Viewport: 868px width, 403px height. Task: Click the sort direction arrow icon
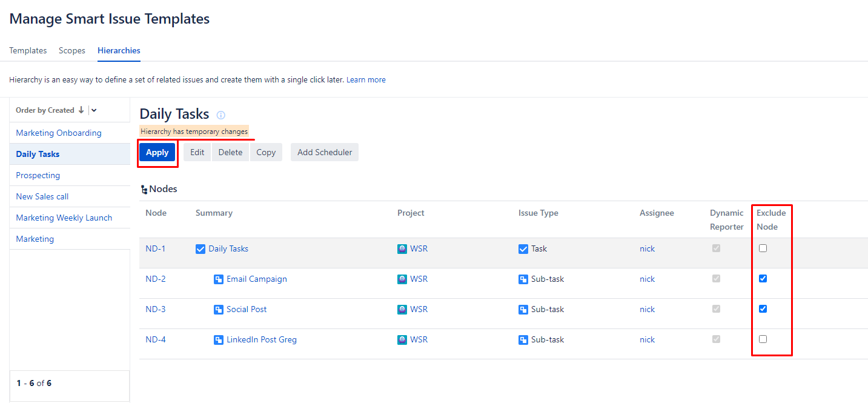(81, 110)
